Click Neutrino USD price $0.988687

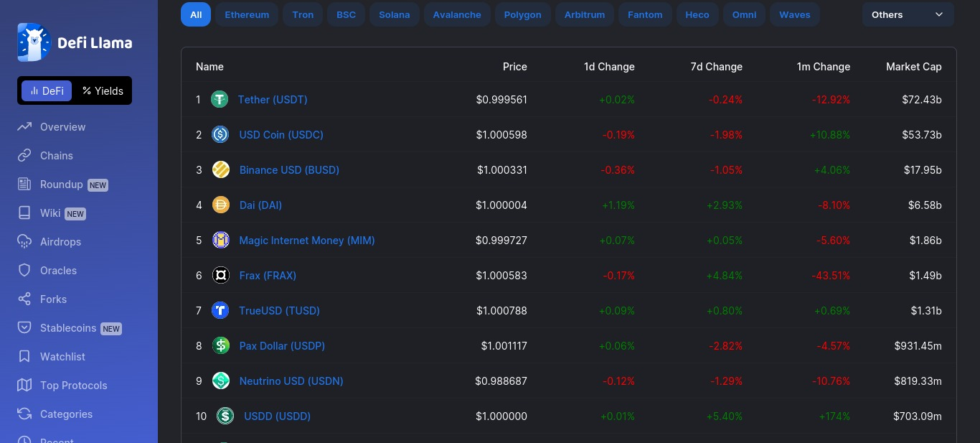click(x=501, y=381)
